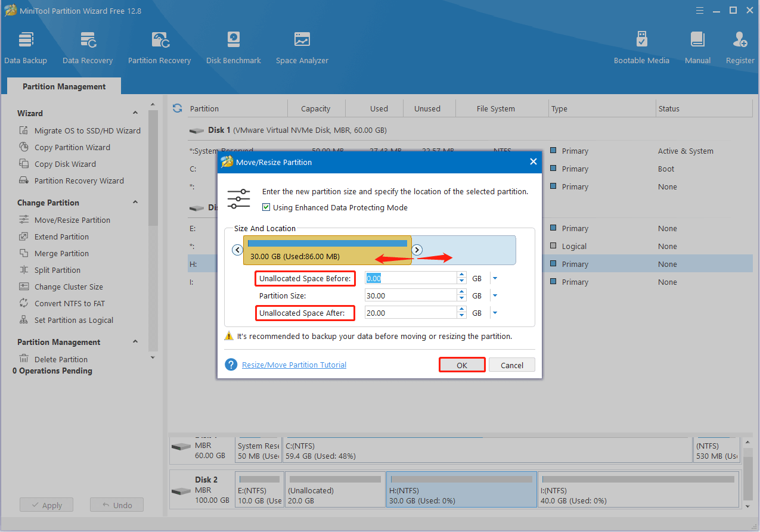Screen dimensions: 760x532
Task: Collapse the Change Partition section
Action: coord(135,203)
